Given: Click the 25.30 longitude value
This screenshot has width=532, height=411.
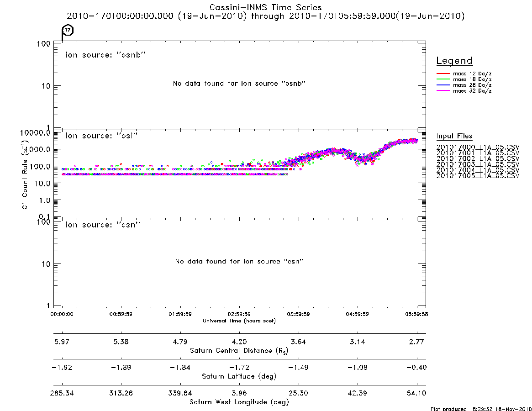Looking at the screenshot, I should [298, 393].
